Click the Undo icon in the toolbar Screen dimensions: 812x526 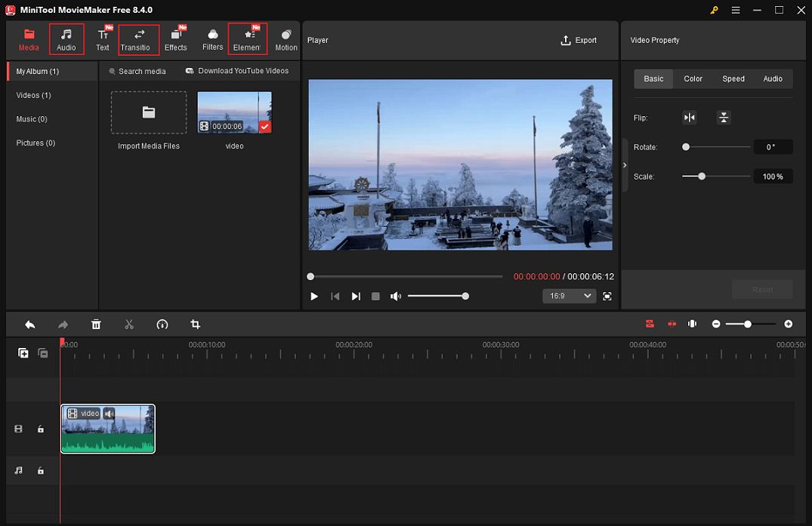point(29,324)
